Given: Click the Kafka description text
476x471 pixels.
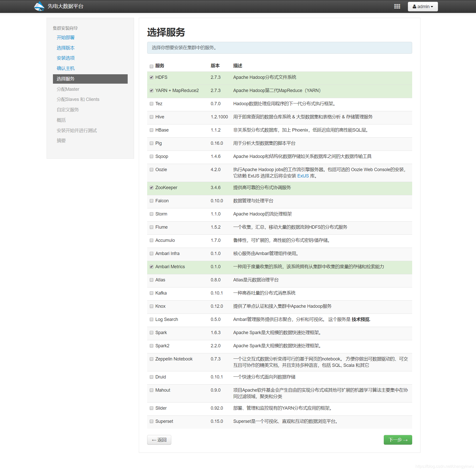Looking at the screenshot, I should click(x=264, y=293).
